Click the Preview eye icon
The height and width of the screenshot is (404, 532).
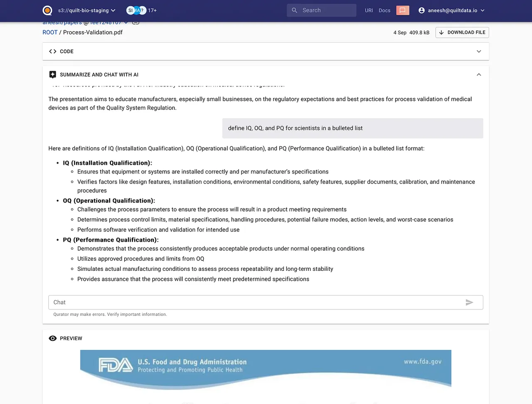pyautogui.click(x=53, y=338)
